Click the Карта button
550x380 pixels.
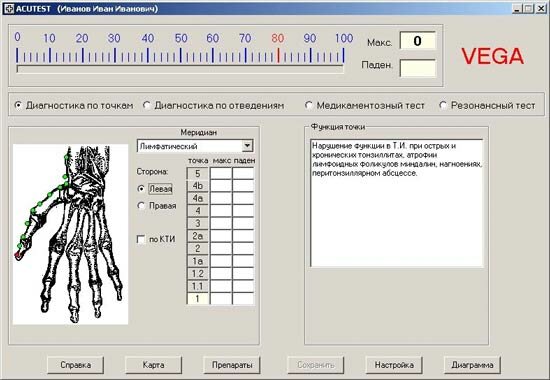tap(153, 365)
